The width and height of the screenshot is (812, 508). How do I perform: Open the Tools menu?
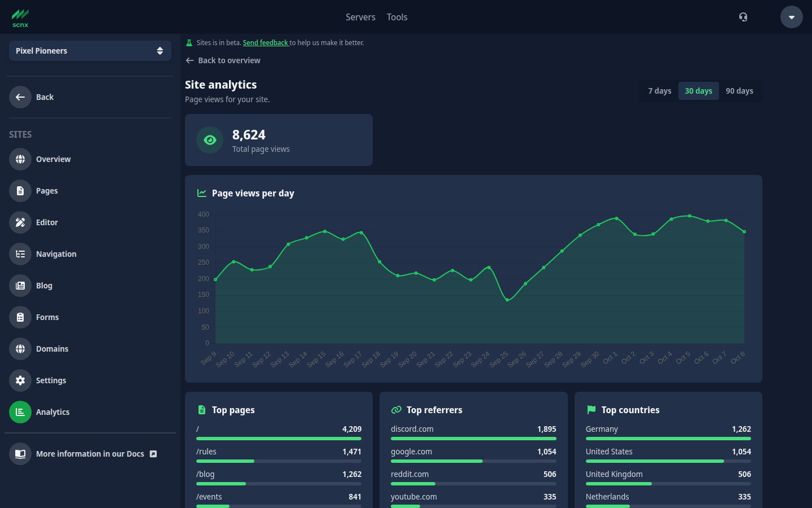pos(397,17)
